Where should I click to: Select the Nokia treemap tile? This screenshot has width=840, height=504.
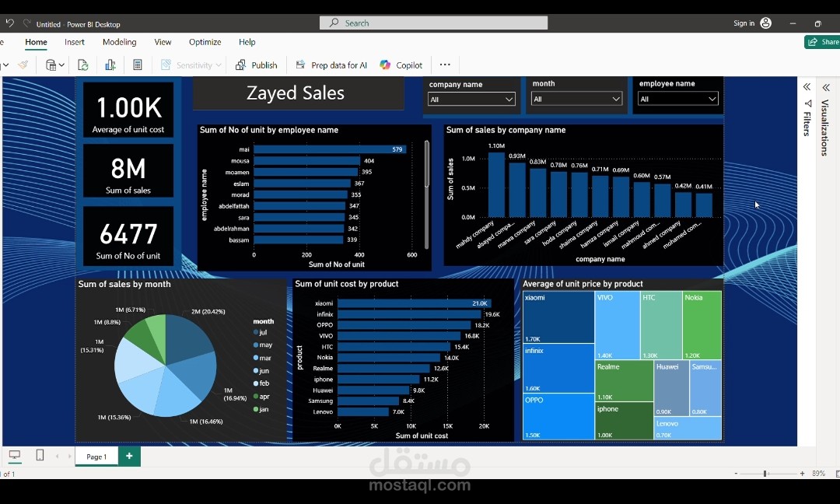point(702,325)
